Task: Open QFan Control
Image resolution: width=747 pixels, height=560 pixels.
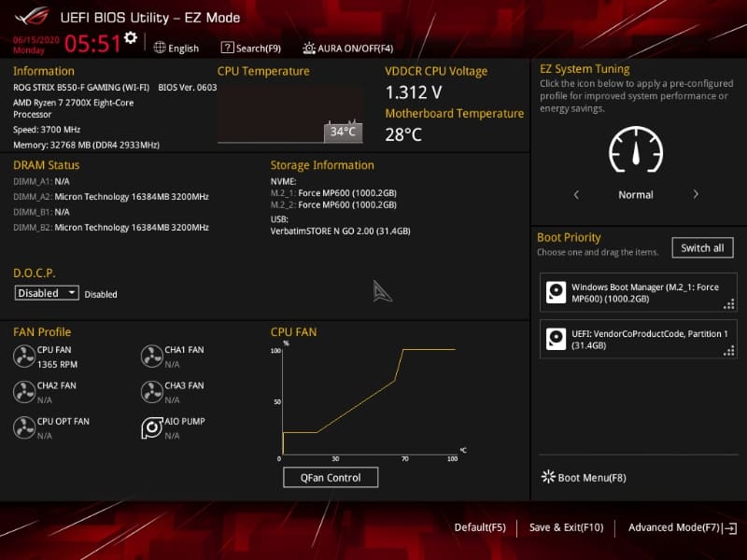Action: 331,477
